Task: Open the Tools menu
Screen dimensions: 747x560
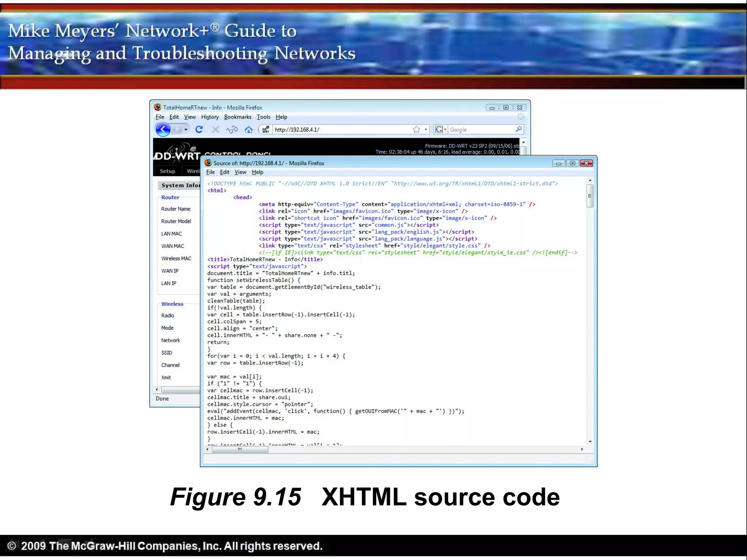Action: pos(263,117)
